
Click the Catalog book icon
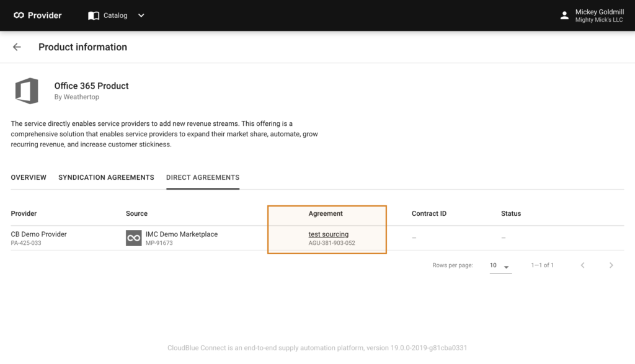(94, 16)
